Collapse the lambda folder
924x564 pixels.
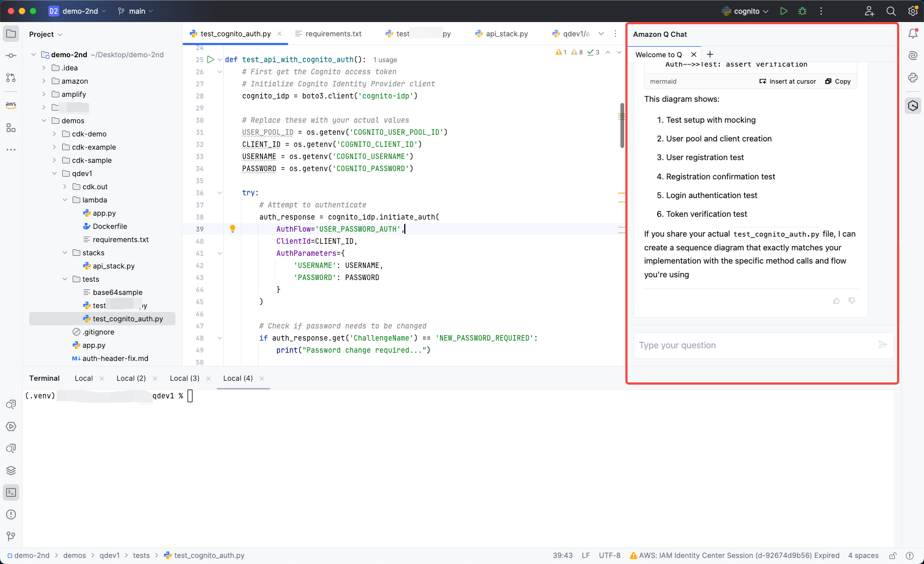pyautogui.click(x=65, y=200)
